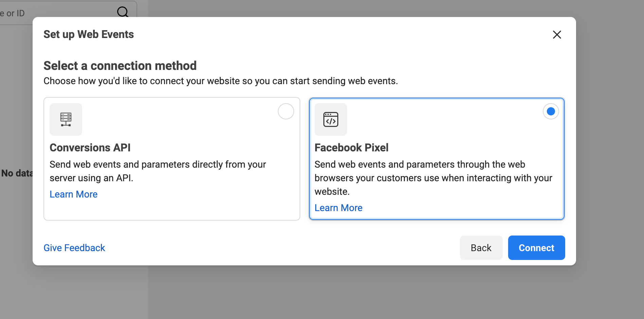Open Learn More under Conversions API
Image resolution: width=644 pixels, height=319 pixels.
click(73, 194)
